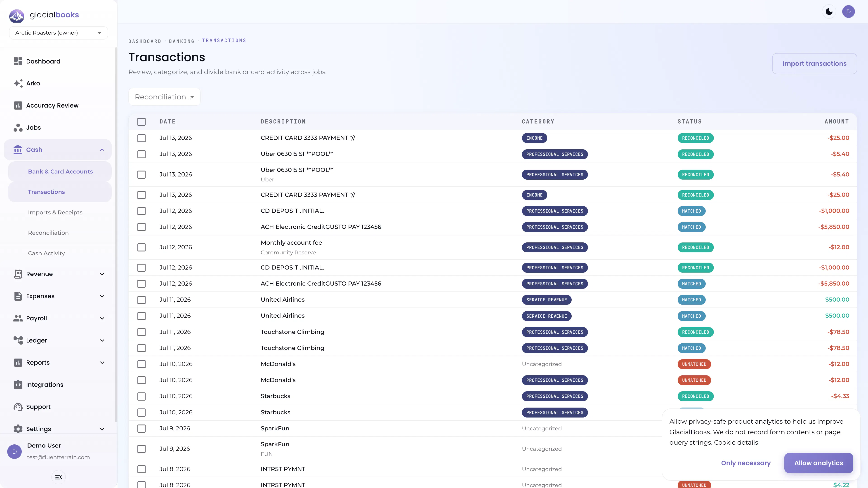The width and height of the screenshot is (868, 488).
Task: Check the Starbucks -$4.33 row
Action: click(x=142, y=396)
